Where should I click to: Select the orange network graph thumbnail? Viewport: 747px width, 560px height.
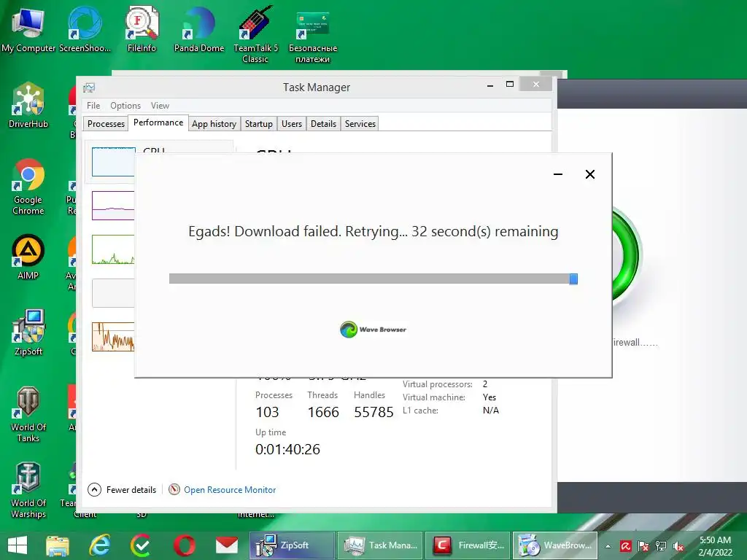113,337
